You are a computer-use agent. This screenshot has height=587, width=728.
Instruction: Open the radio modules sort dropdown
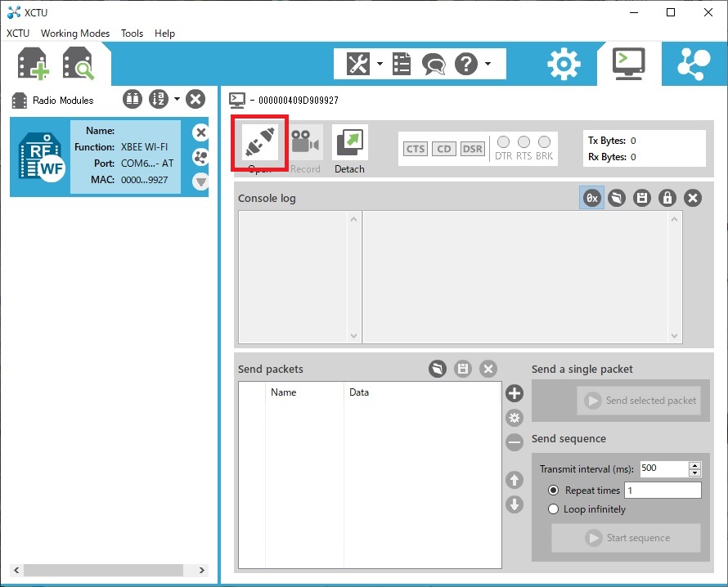tap(178, 100)
